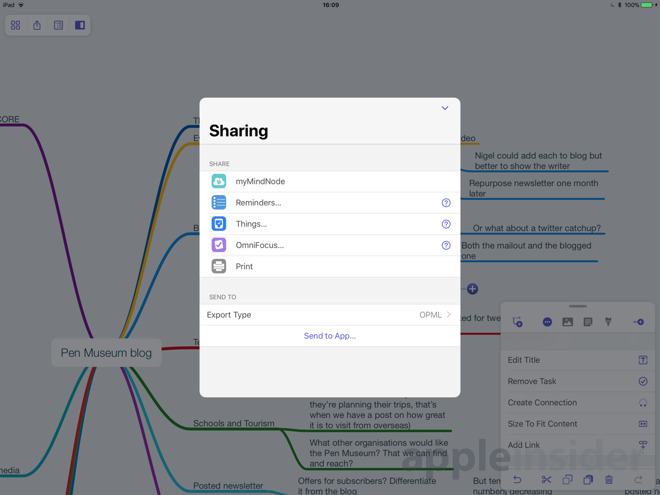Tap the copy icon
This screenshot has height=495, width=660.
[x=567, y=479]
